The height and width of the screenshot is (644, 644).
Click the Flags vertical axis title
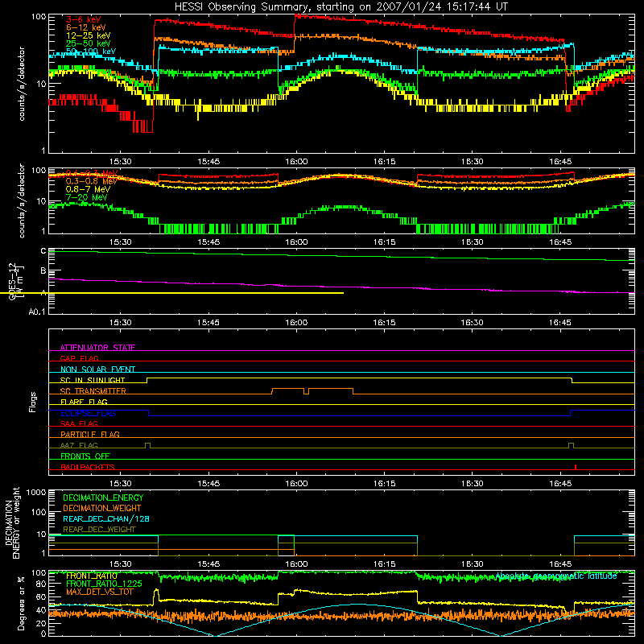coord(32,402)
